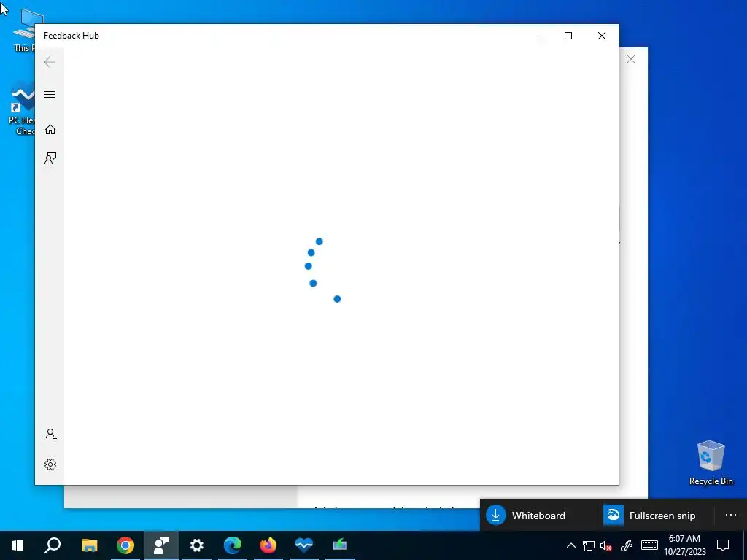The height and width of the screenshot is (560, 747).
Task: Open the Action Center notifications icon
Action: coord(723,545)
